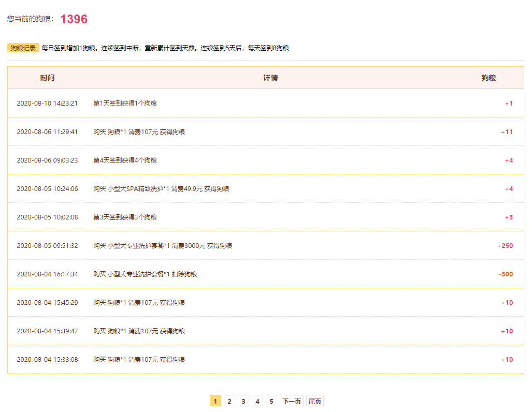Image resolution: width=532 pixels, height=412 pixels.
Task: Click the 狗粮 column header
Action: (x=488, y=78)
